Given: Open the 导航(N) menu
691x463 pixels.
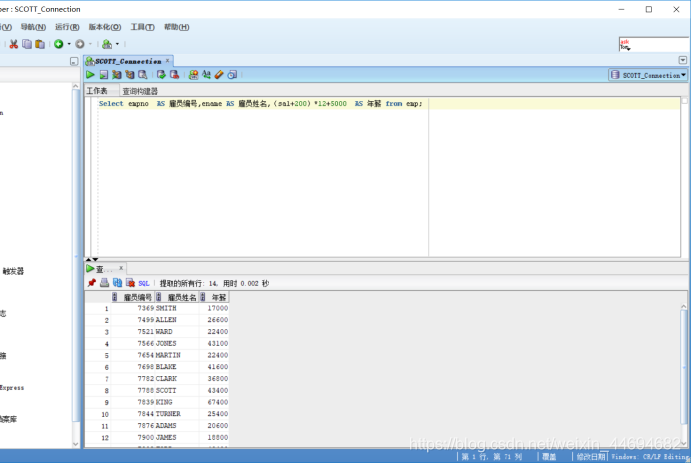Looking at the screenshot, I should [x=33, y=27].
